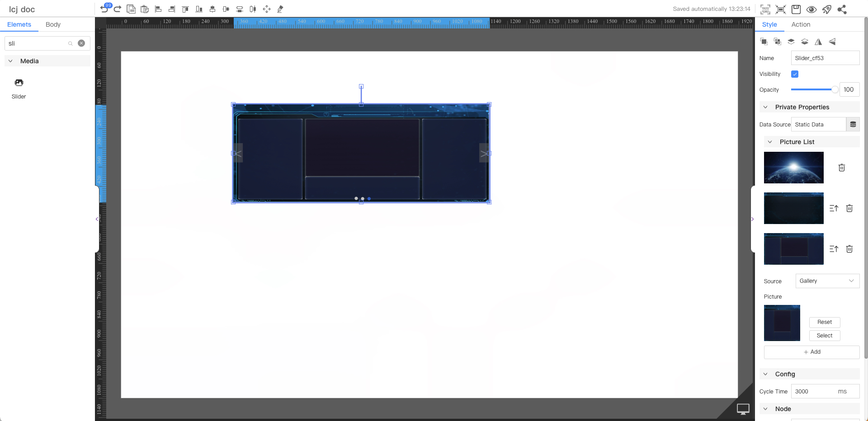Screen dimensions: 868x421
Task: Toggle the Visibility checkbox
Action: point(795,74)
